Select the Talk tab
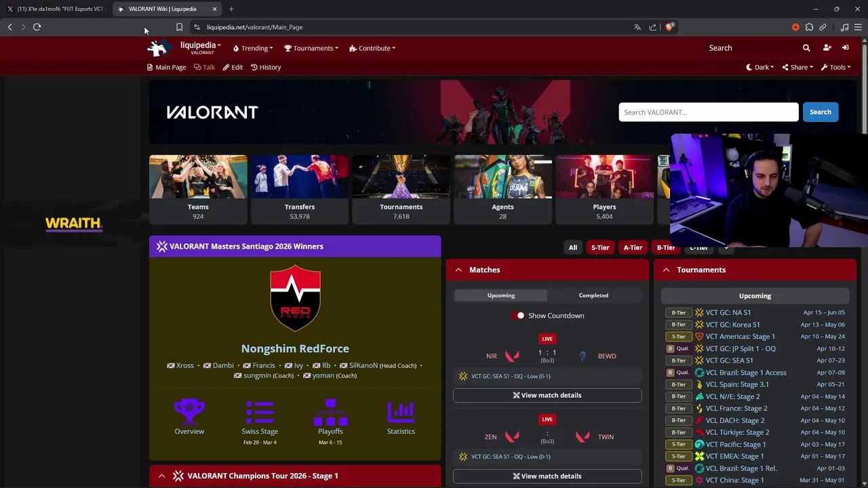Screen dimensions: 868x488 coord(204,67)
